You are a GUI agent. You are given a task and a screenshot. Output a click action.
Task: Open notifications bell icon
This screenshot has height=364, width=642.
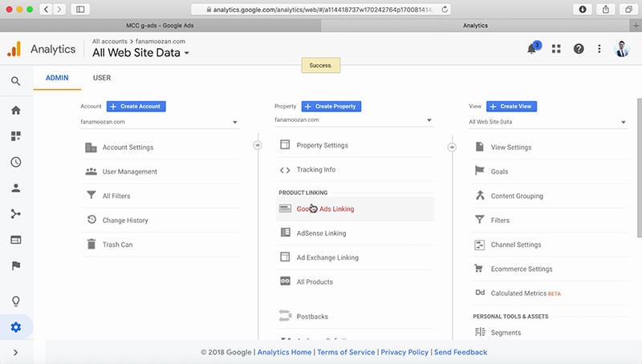coord(532,49)
